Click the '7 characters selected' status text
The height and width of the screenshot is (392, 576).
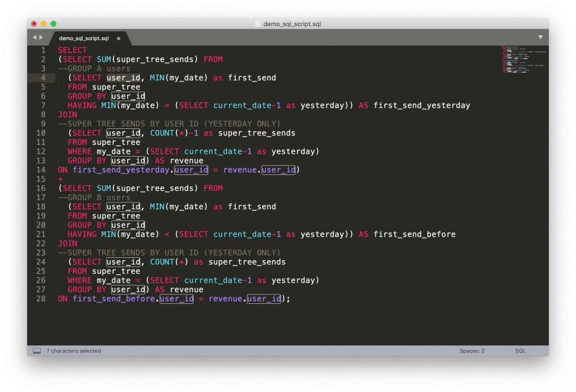(73, 350)
